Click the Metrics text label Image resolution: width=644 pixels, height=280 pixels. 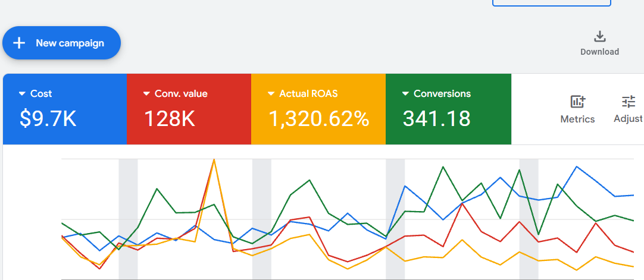tap(577, 119)
